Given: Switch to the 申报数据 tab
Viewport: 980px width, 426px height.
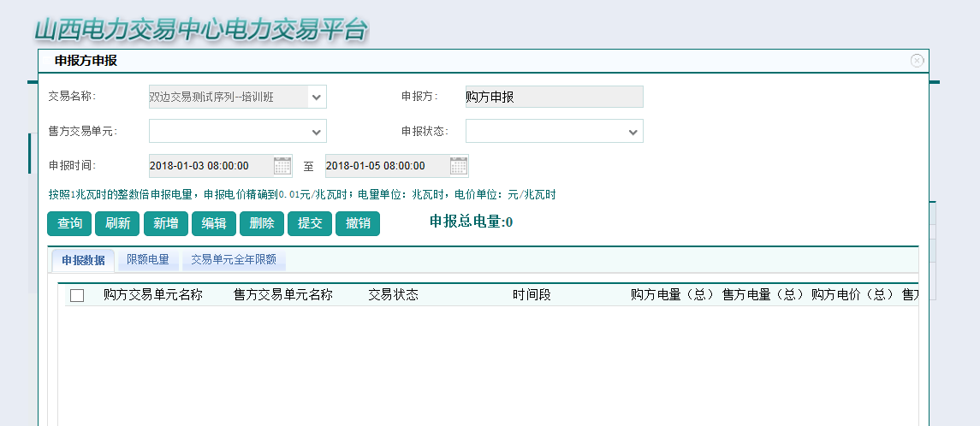Looking at the screenshot, I should pos(83,260).
